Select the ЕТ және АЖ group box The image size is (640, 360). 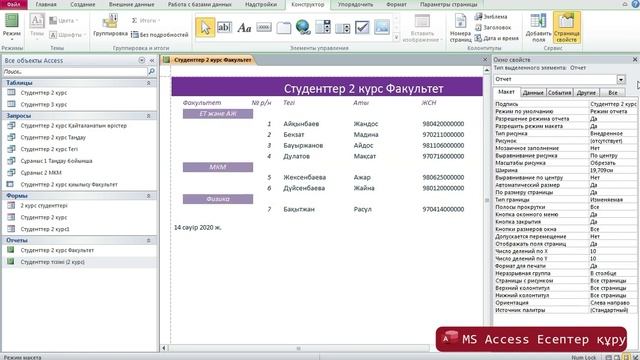pos(218,113)
